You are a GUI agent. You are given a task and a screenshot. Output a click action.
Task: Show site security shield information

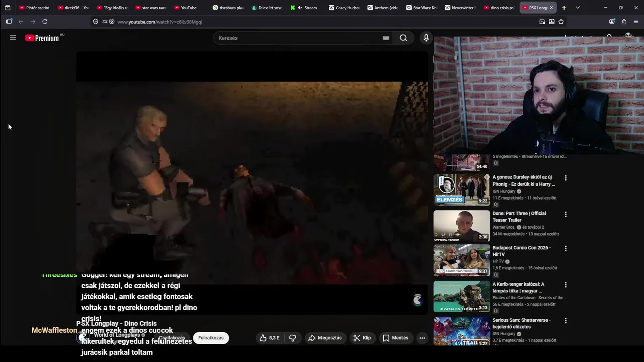point(96,22)
